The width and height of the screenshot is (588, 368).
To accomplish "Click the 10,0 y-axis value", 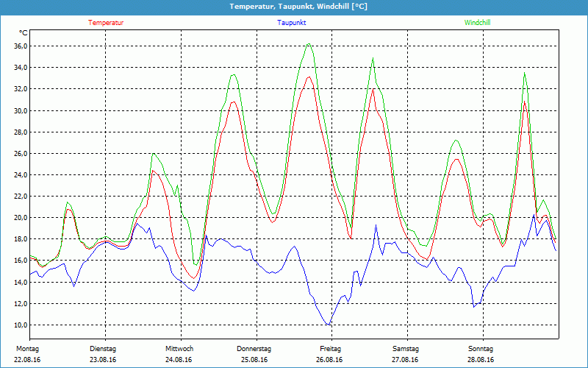I will pyautogui.click(x=20, y=325).
